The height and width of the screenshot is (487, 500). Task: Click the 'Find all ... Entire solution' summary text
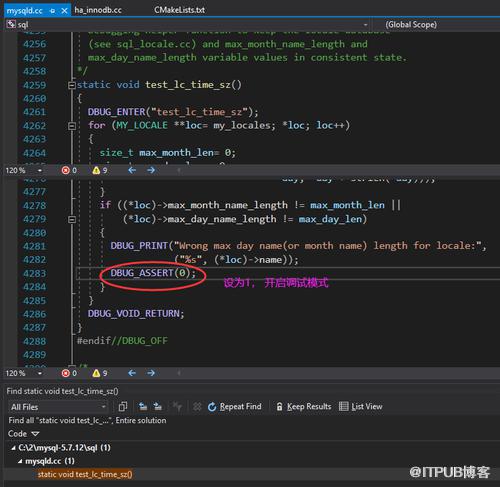click(87, 421)
